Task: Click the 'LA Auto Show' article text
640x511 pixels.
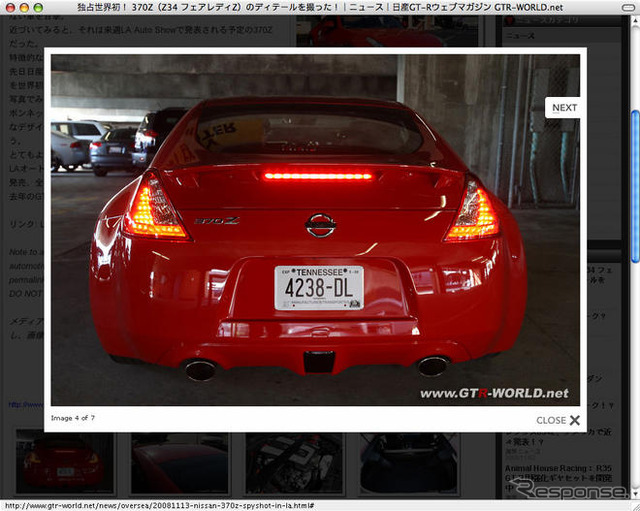Action: pos(151,30)
